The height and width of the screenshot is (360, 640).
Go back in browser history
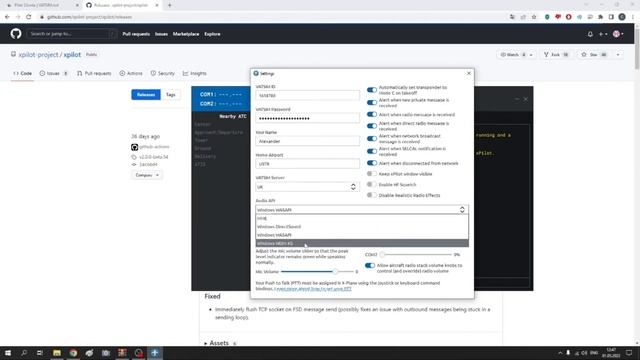pos(7,17)
